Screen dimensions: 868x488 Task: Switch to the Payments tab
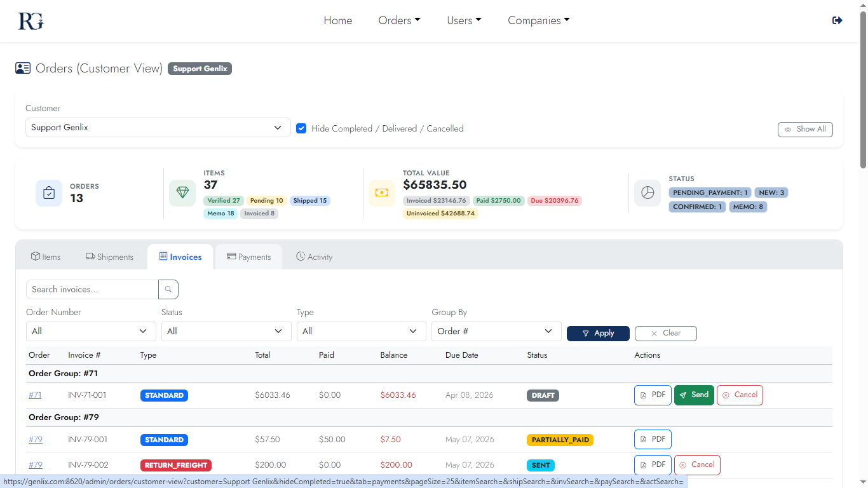tap(248, 257)
